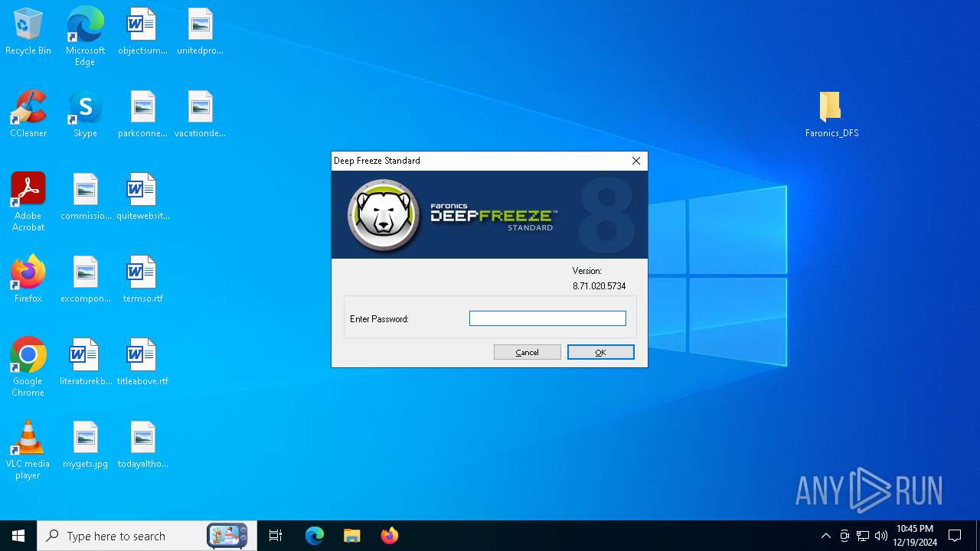Open CCleaner desktop shortcut
980x551 pixels.
pyautogui.click(x=28, y=115)
